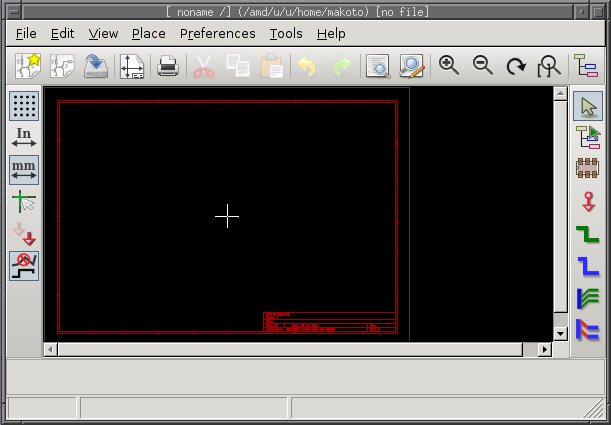Toggle grid visibility button
This screenshot has height=425, width=611.
[25, 105]
